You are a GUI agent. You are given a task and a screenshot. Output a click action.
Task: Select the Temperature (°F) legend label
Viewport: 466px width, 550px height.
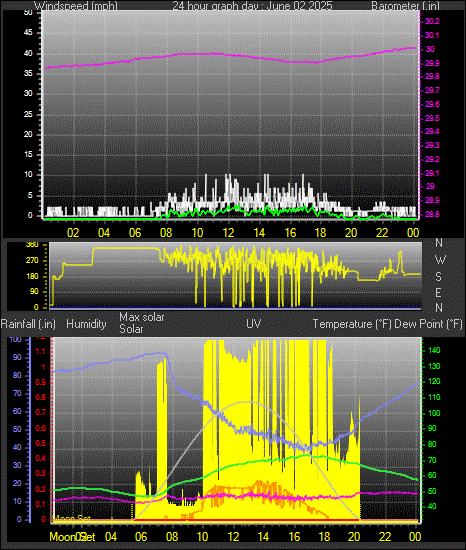(352, 324)
